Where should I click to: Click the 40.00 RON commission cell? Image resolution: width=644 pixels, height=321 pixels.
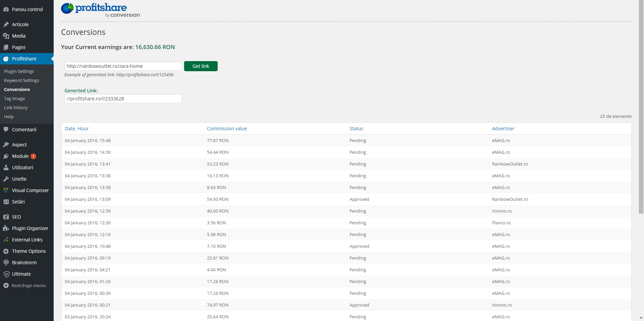coord(218,211)
